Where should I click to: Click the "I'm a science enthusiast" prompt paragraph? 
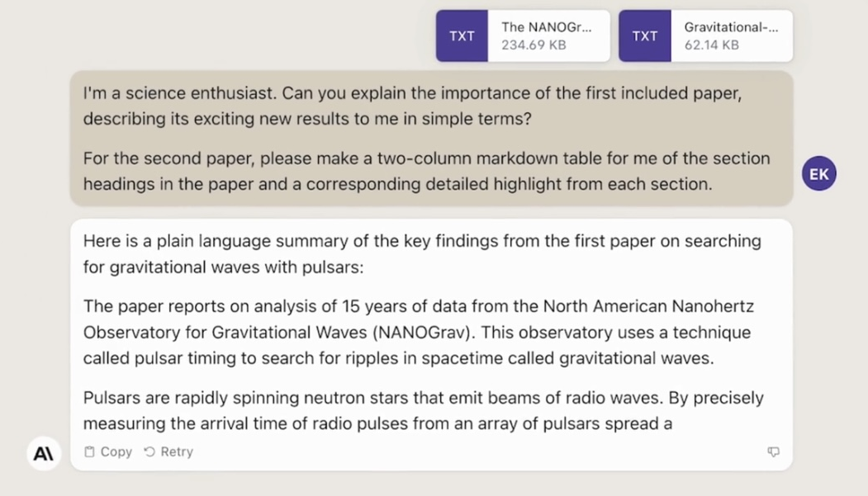point(412,106)
